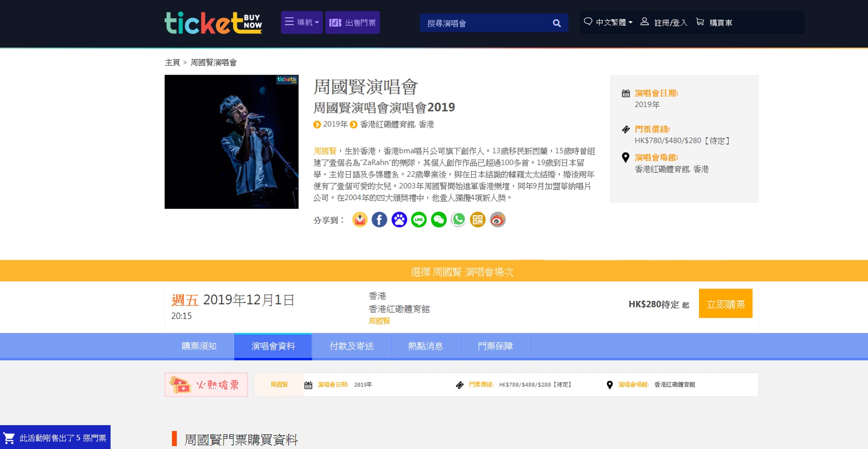
Task: Share to WhatsApp icon
Action: tap(458, 220)
